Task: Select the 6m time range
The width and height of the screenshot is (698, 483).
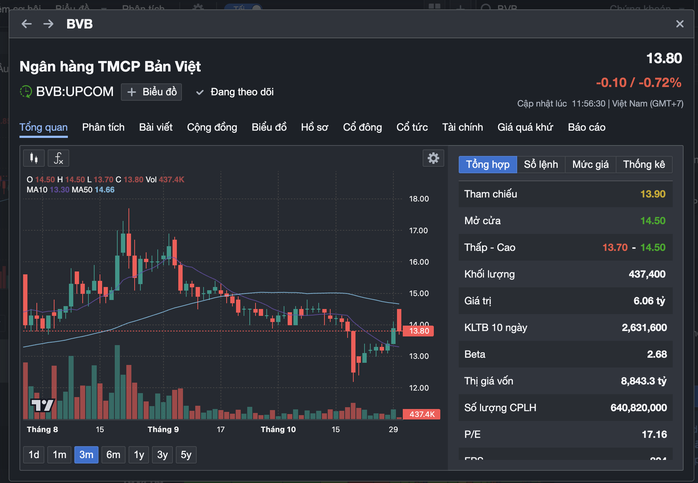Action: pos(113,455)
